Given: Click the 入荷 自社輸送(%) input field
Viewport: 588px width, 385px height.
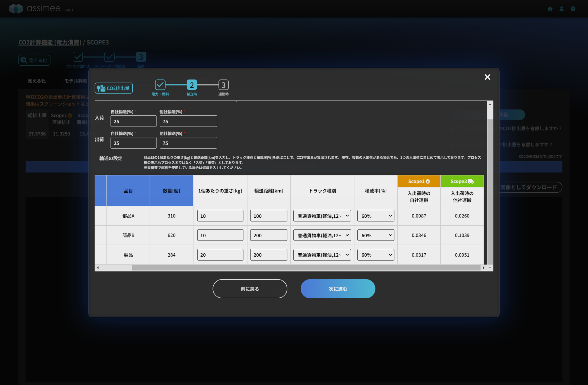Looking at the screenshot, I should (x=133, y=121).
